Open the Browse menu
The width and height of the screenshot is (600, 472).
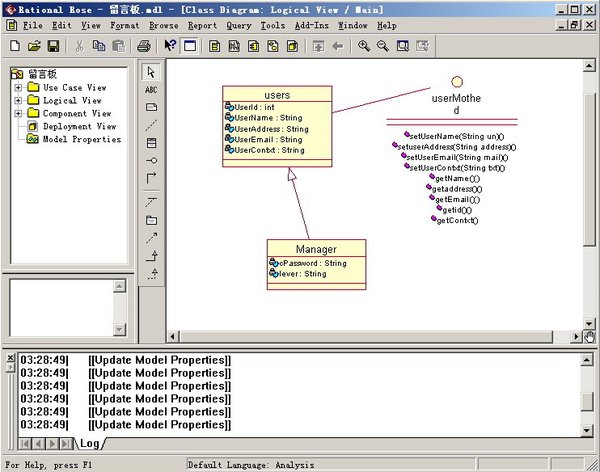(164, 26)
